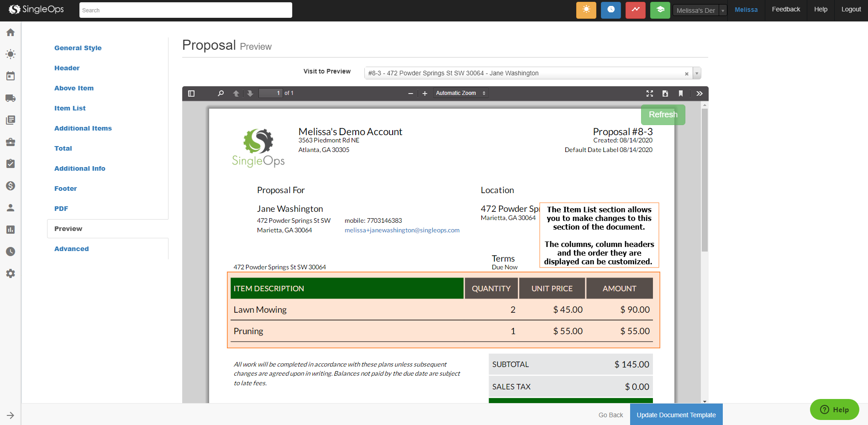Switch to the General Style tab
Screen dimensions: 868x425
78,48
